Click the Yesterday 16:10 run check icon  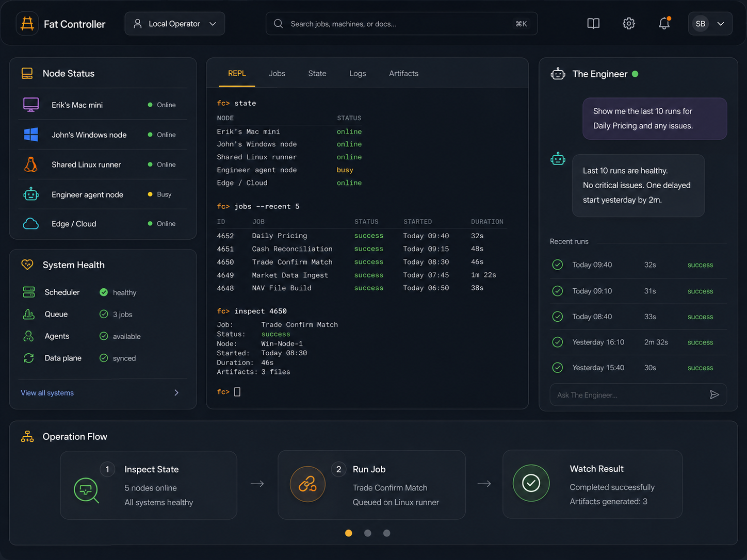[558, 342]
